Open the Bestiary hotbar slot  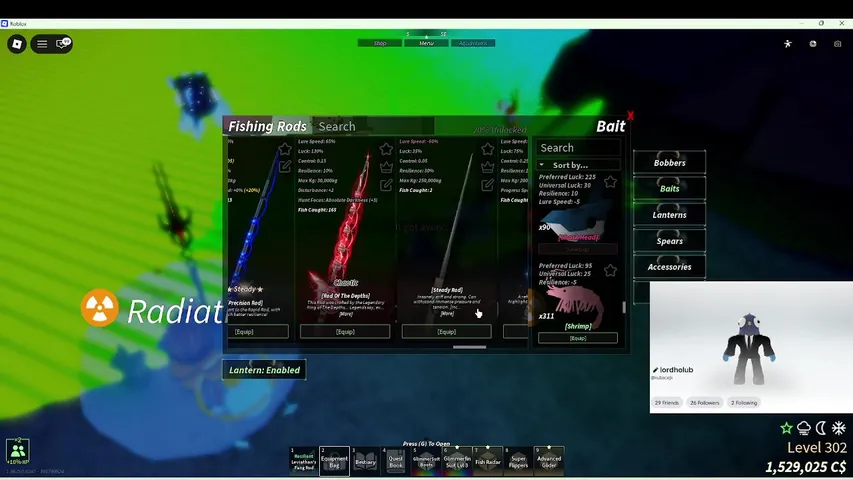365,460
